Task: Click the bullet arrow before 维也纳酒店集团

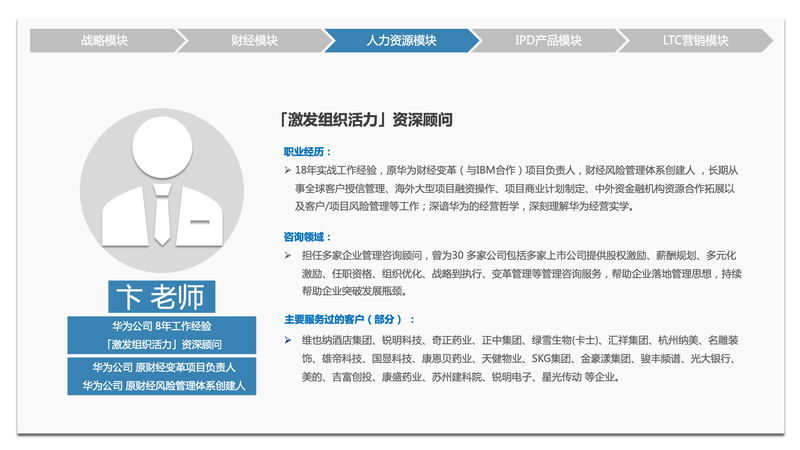Action: [x=288, y=340]
